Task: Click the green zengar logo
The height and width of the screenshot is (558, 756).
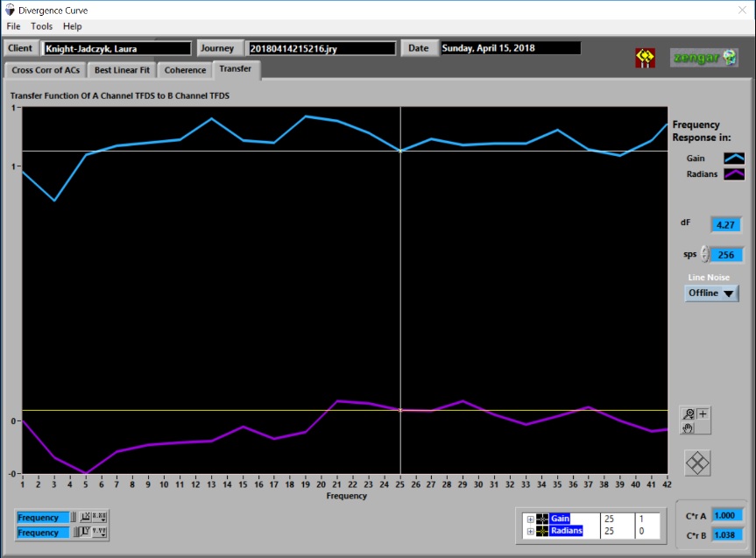Action: 704,58
